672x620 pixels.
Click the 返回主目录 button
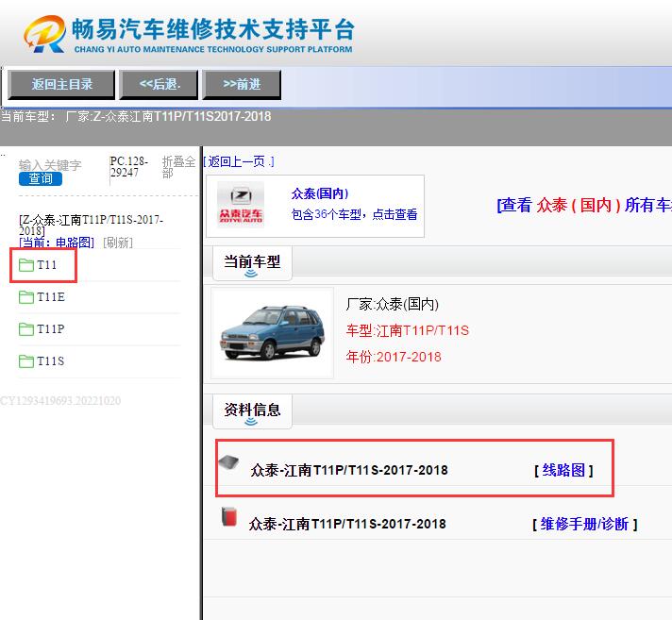[x=61, y=84]
